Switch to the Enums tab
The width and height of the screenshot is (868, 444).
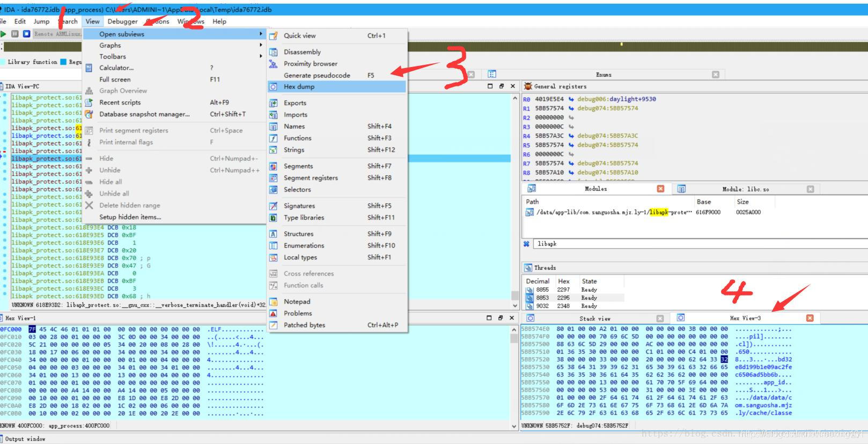point(604,75)
